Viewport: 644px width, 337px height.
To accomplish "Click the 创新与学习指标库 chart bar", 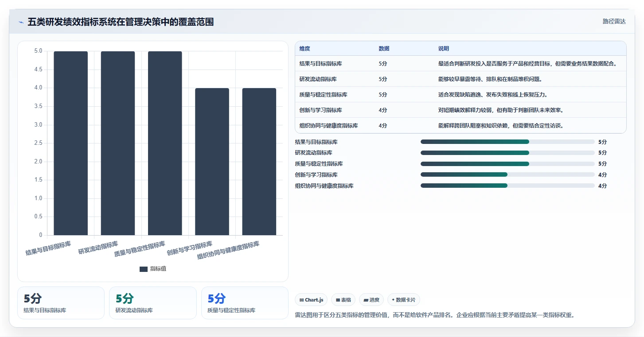I will pos(212,162).
